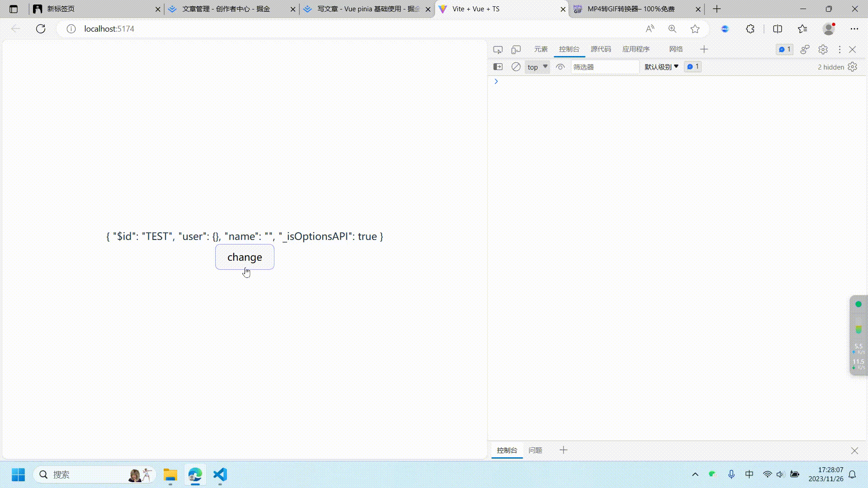868x488 pixels.
Task: Open the 'top' JavaScript context dropdown
Action: click(x=537, y=67)
